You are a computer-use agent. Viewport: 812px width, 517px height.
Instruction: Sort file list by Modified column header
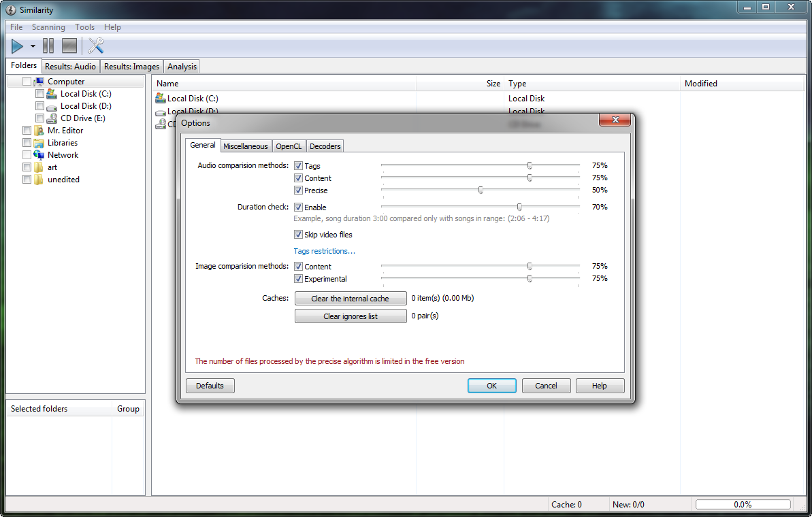[742, 83]
